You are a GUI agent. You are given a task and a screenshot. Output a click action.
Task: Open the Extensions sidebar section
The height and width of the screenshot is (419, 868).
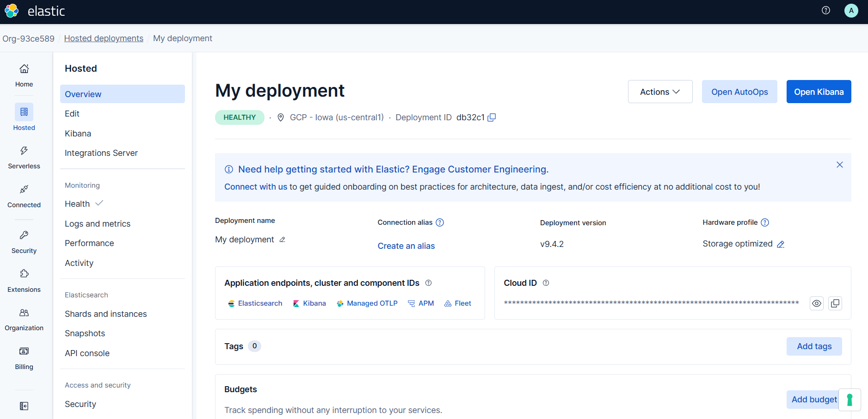click(24, 281)
